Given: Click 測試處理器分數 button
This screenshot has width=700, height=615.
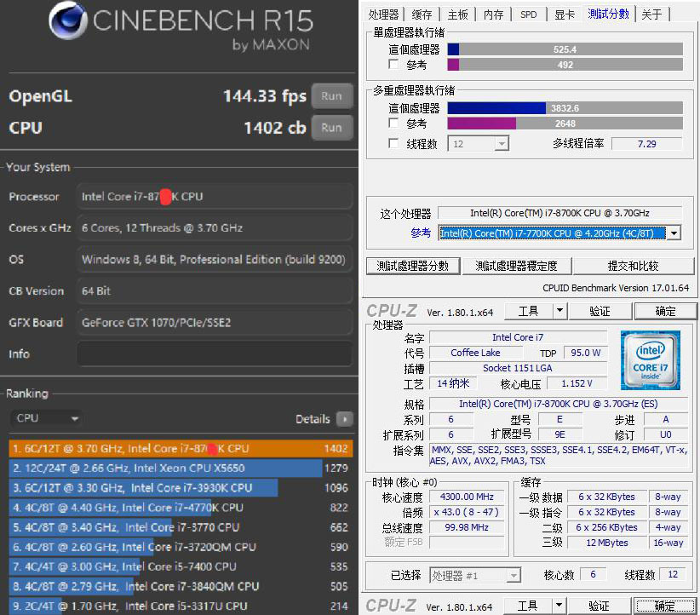Looking at the screenshot, I should point(412,266).
